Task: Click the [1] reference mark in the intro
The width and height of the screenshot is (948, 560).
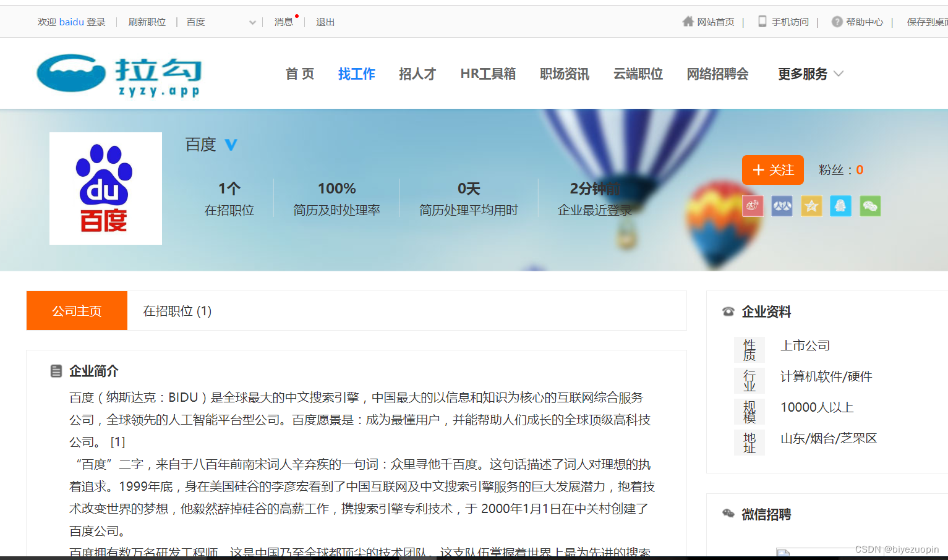Action: (117, 442)
